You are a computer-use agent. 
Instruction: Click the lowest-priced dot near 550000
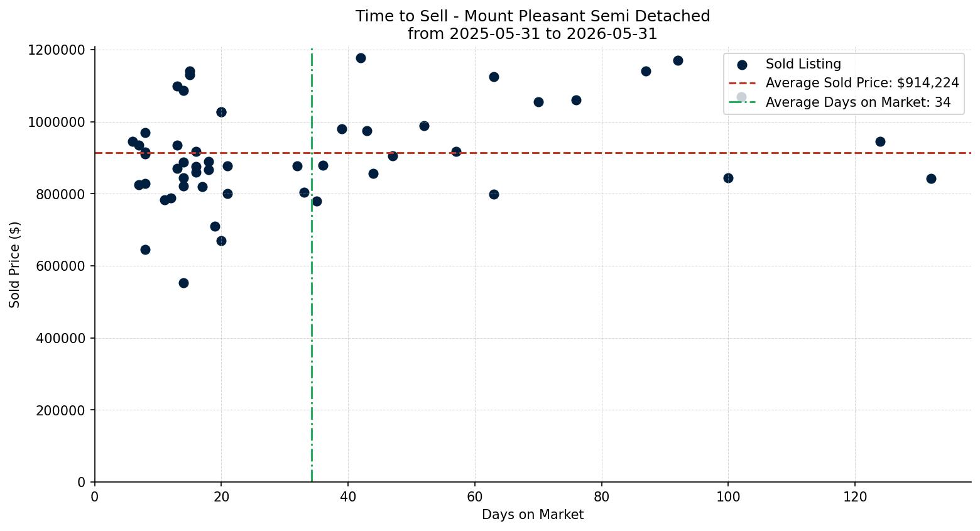tap(183, 283)
